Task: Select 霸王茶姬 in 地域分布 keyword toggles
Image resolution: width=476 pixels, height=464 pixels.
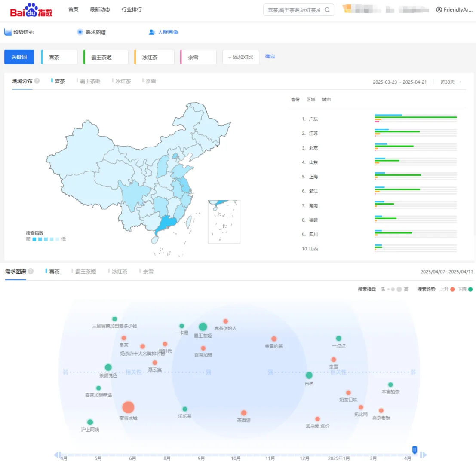Action: [88, 81]
